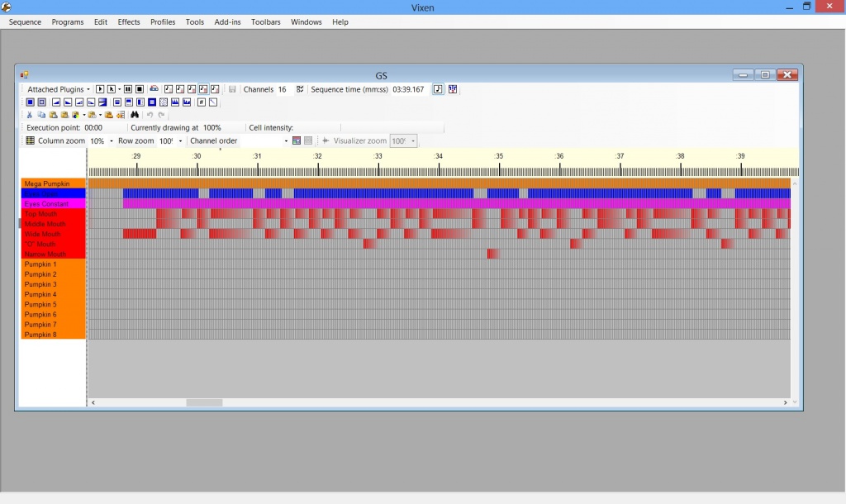The height and width of the screenshot is (504, 846).
Task: Apply the Partial Ramp Off effect
Action: click(x=91, y=102)
